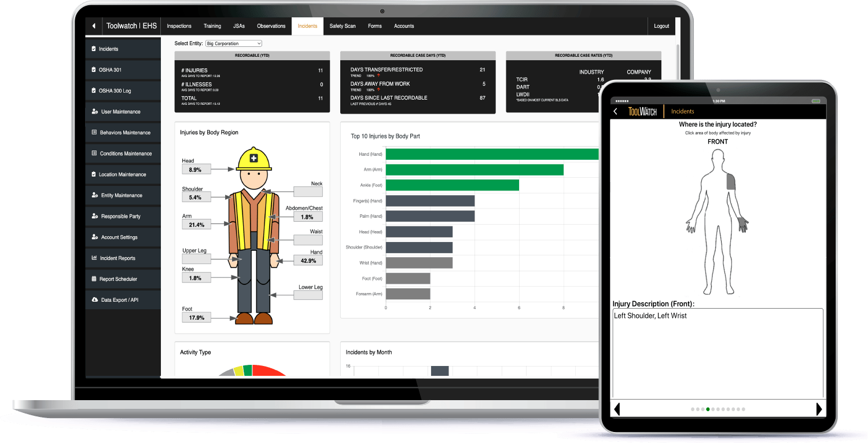Viewport: 868px width, 443px height.
Task: Click the green Ankle (Foot) chart bar
Action: click(453, 185)
